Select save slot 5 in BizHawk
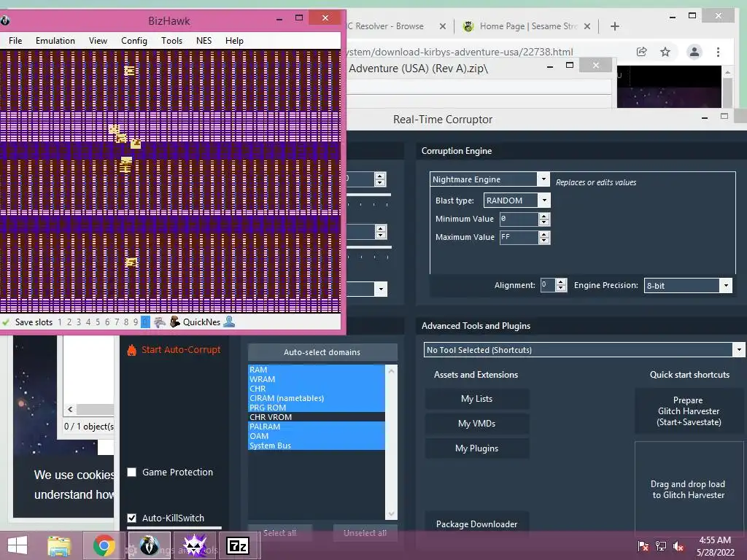This screenshot has width=747, height=560. [98, 322]
